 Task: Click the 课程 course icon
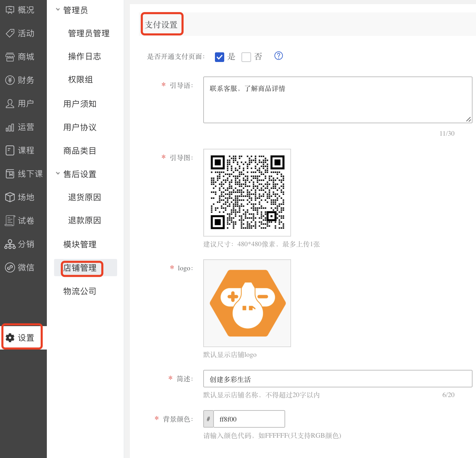pos(10,150)
